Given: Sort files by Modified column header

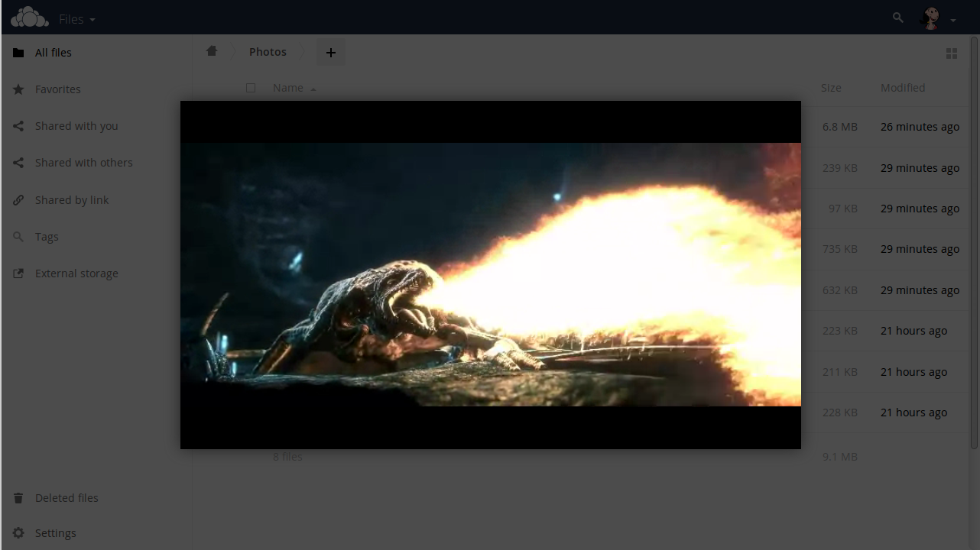Looking at the screenshot, I should point(902,88).
